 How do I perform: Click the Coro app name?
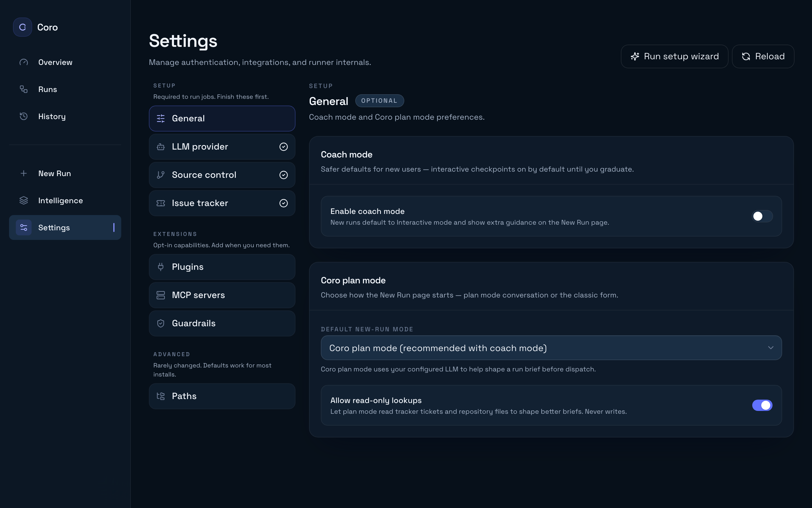pyautogui.click(x=47, y=27)
